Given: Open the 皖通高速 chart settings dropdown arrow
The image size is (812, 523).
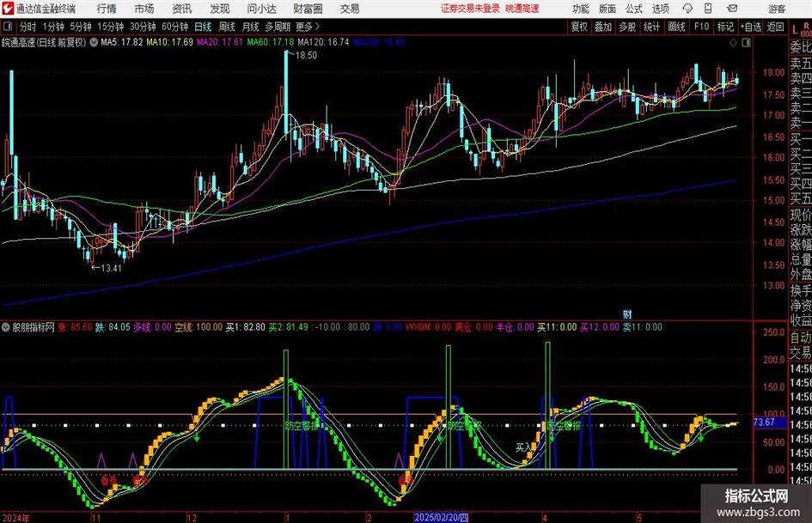Looking at the screenshot, I should [x=94, y=42].
